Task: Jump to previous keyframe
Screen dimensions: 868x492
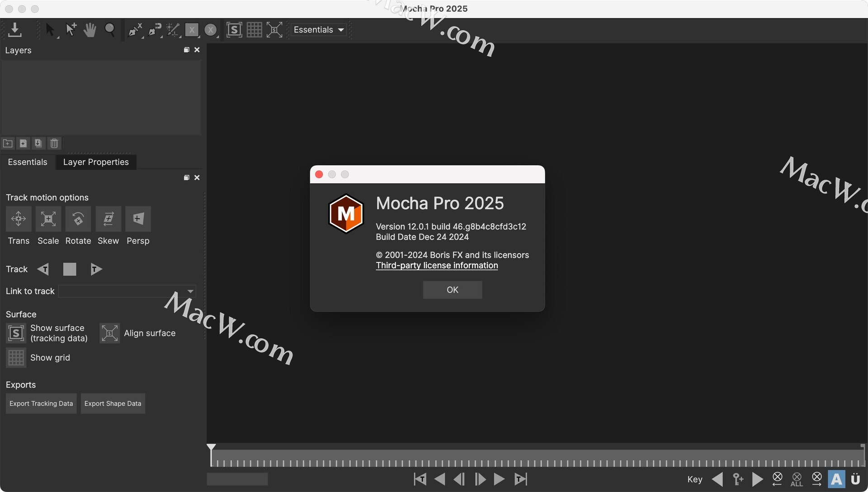Action: click(x=717, y=479)
